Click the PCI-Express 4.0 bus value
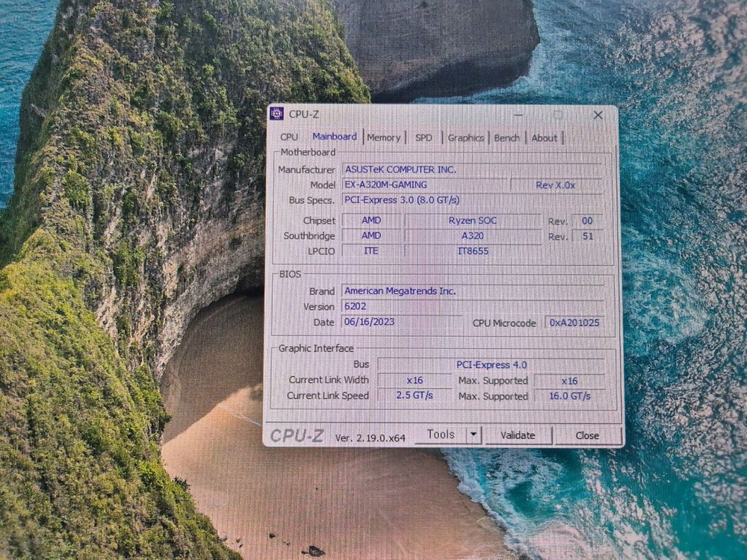Screen dimensions: 747x560 point(492,365)
